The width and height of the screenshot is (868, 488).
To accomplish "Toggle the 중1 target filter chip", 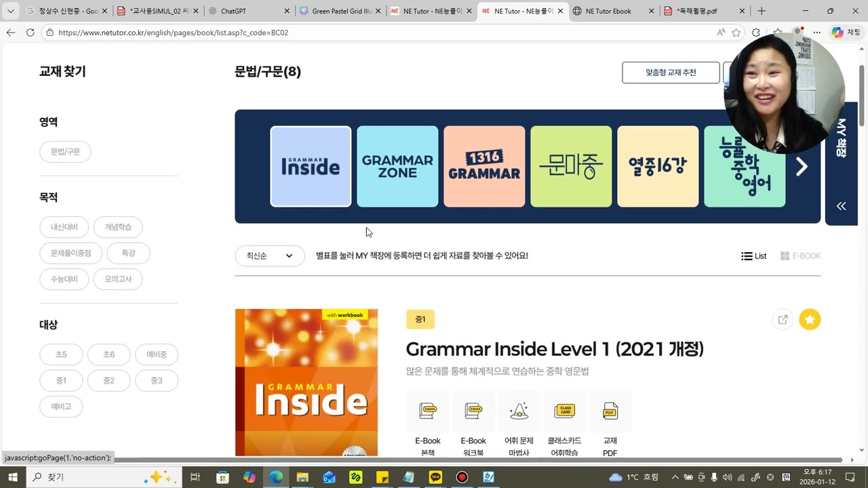I will click(62, 381).
